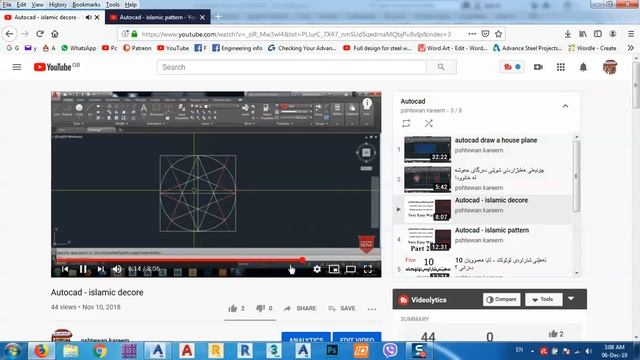Open the View menu
The image size is (640, 360).
click(x=37, y=4)
